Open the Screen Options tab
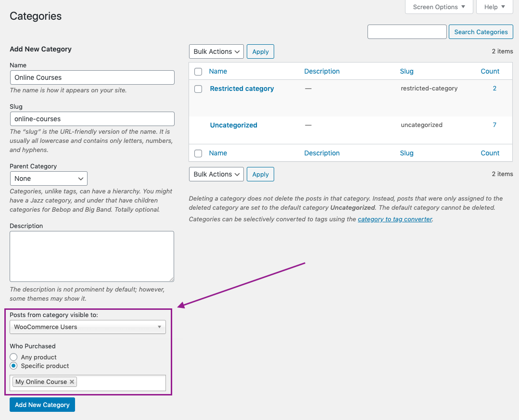The width and height of the screenshot is (519, 420). tap(439, 7)
